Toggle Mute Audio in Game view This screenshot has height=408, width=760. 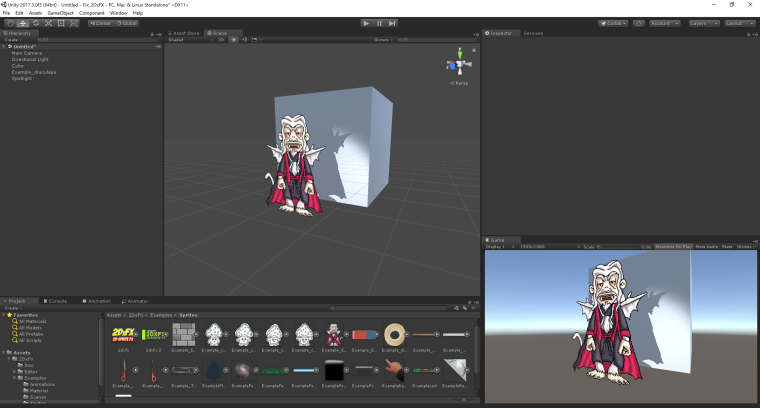coord(707,247)
